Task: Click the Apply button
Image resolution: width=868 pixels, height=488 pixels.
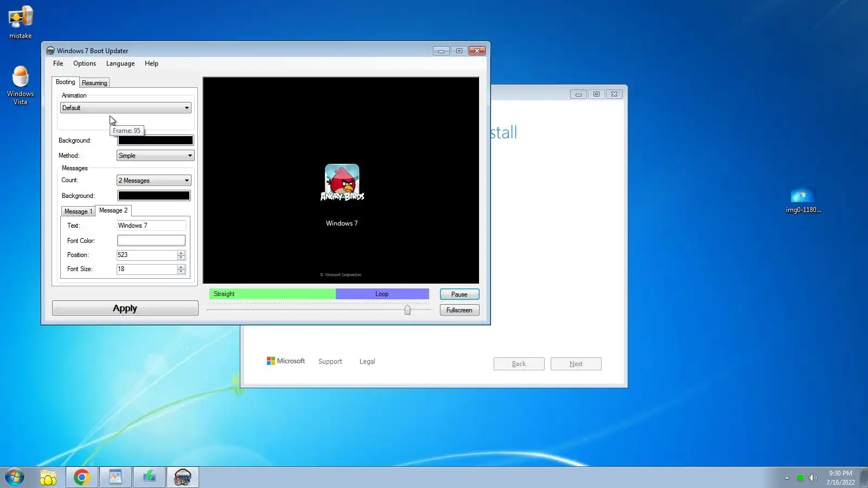Action: tap(125, 309)
